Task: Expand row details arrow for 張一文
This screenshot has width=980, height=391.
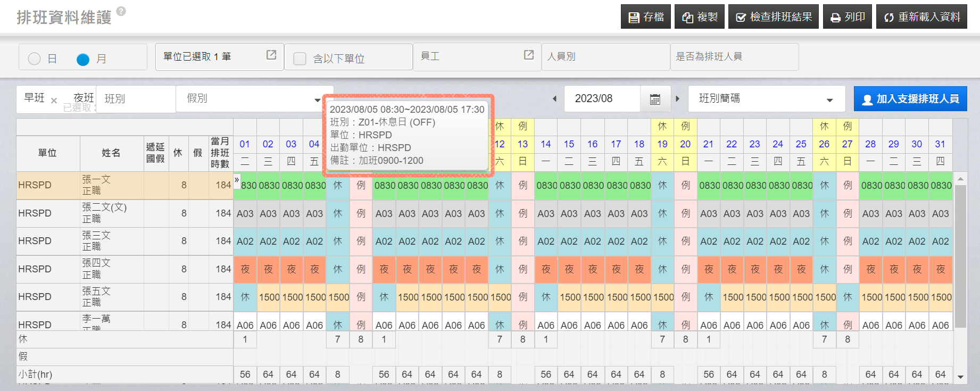Action: pos(237,180)
